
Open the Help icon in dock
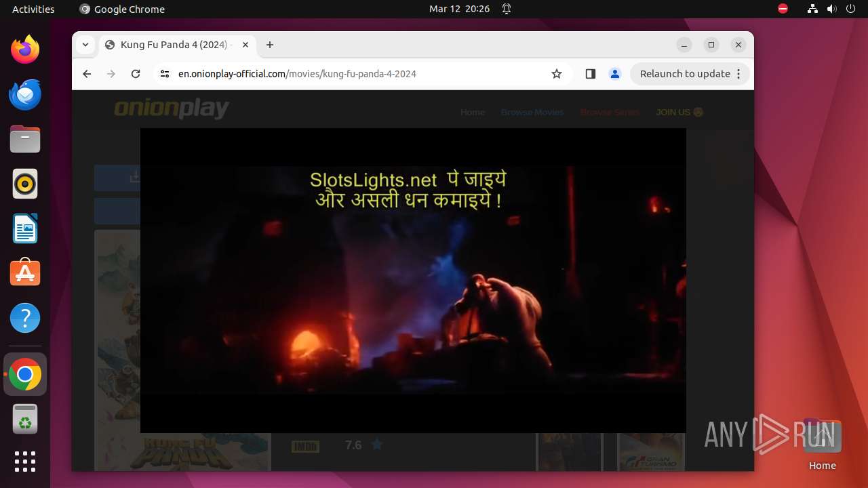(25, 318)
